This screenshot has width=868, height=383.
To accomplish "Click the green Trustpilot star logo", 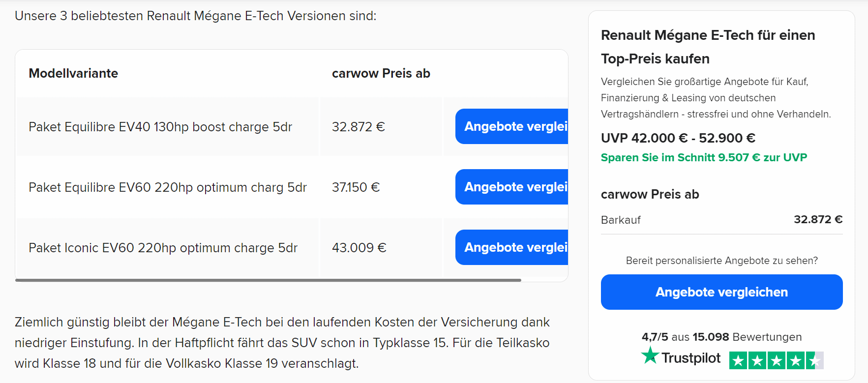I will pos(650,355).
